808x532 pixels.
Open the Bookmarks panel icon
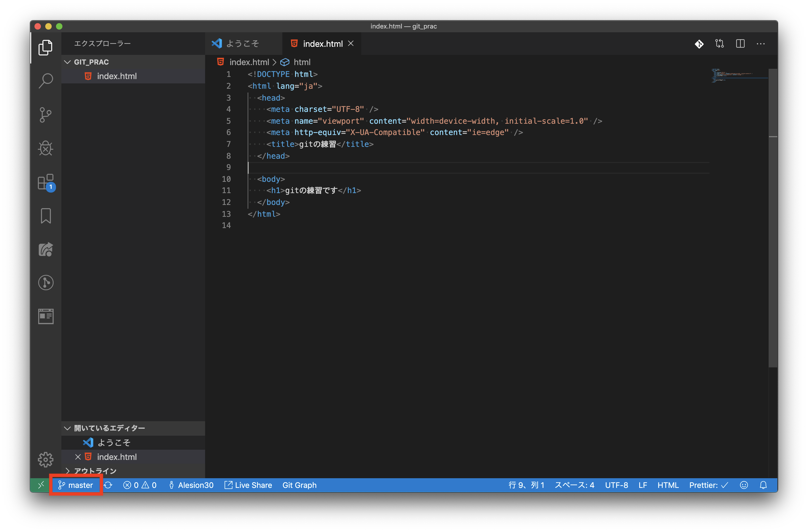pos(45,216)
